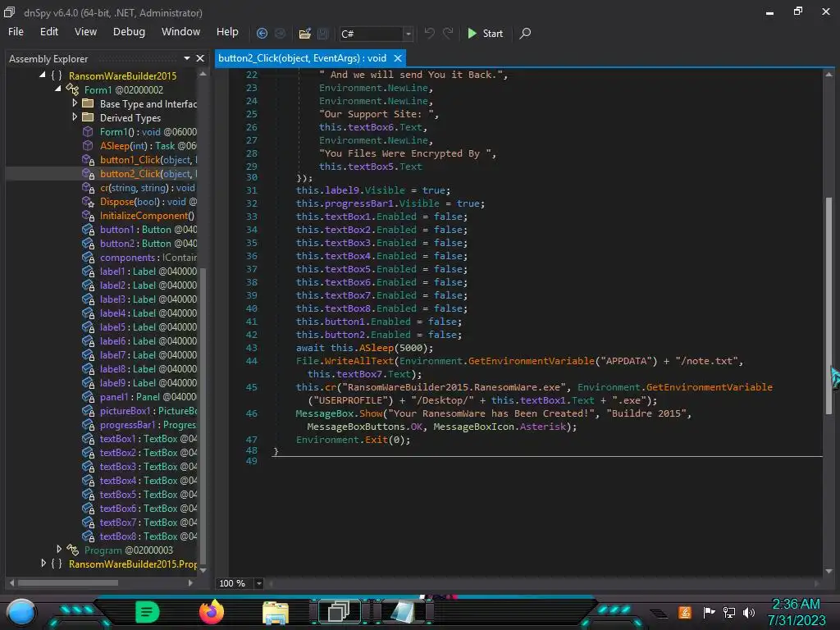Expand the Derived Types folder
This screenshot has width=840, height=630.
point(75,116)
